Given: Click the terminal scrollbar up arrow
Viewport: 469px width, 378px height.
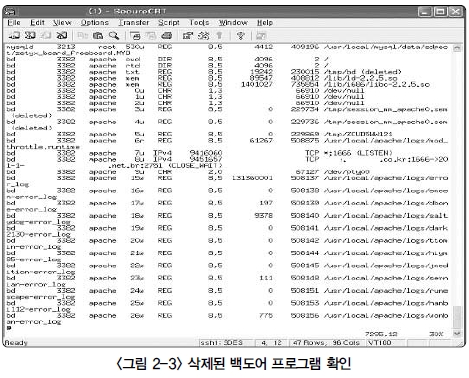Looking at the screenshot, I should 457,48.
